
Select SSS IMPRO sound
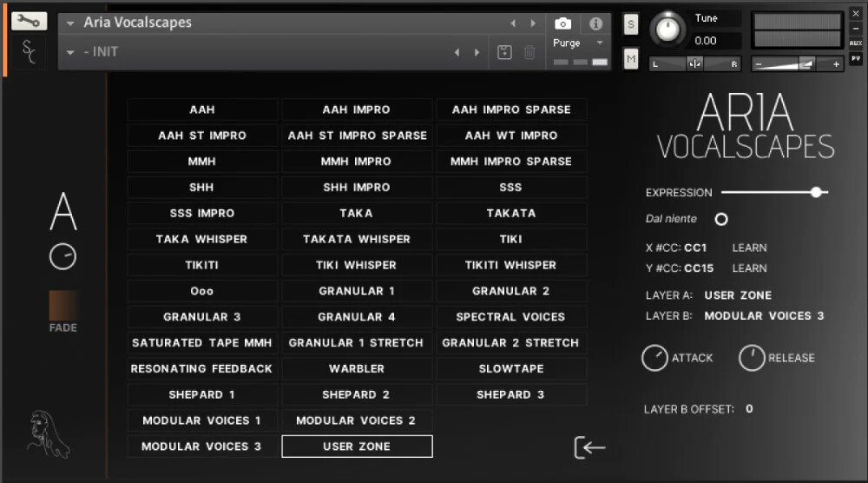(202, 213)
